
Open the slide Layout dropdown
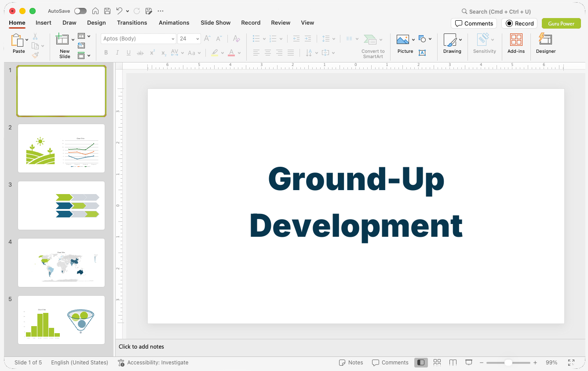84,36
